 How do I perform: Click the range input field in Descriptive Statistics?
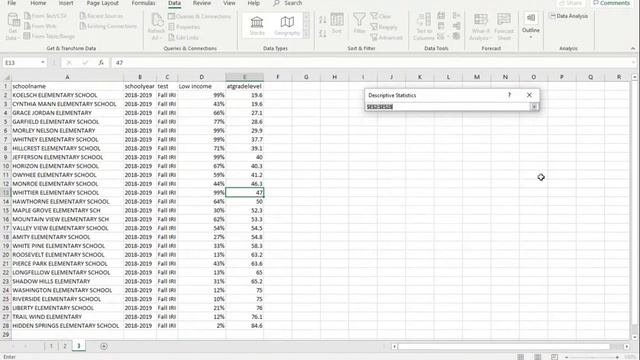pyautogui.click(x=448, y=107)
